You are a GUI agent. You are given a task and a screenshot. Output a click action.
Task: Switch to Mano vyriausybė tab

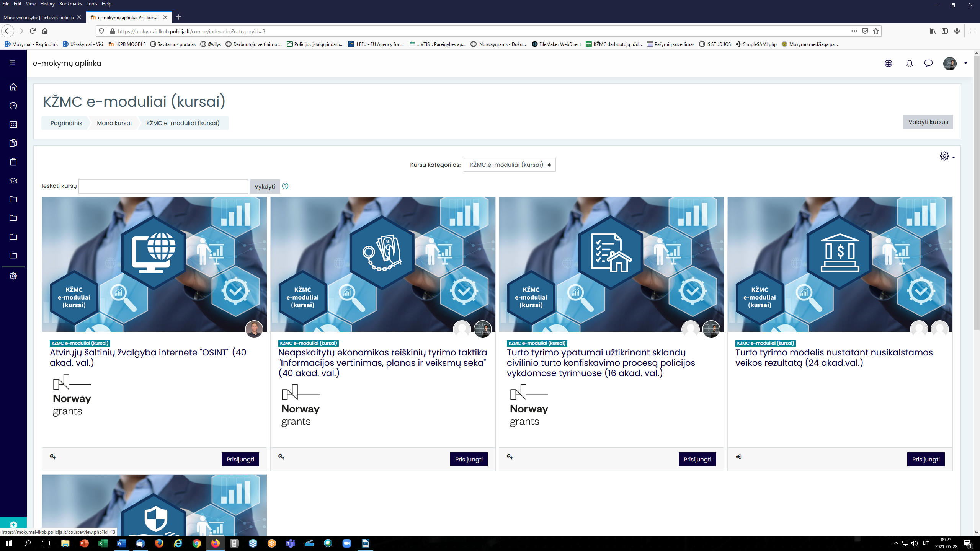(x=38, y=17)
